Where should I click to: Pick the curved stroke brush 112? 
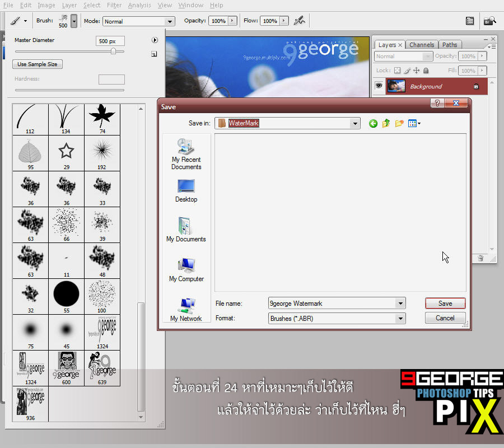[31, 119]
